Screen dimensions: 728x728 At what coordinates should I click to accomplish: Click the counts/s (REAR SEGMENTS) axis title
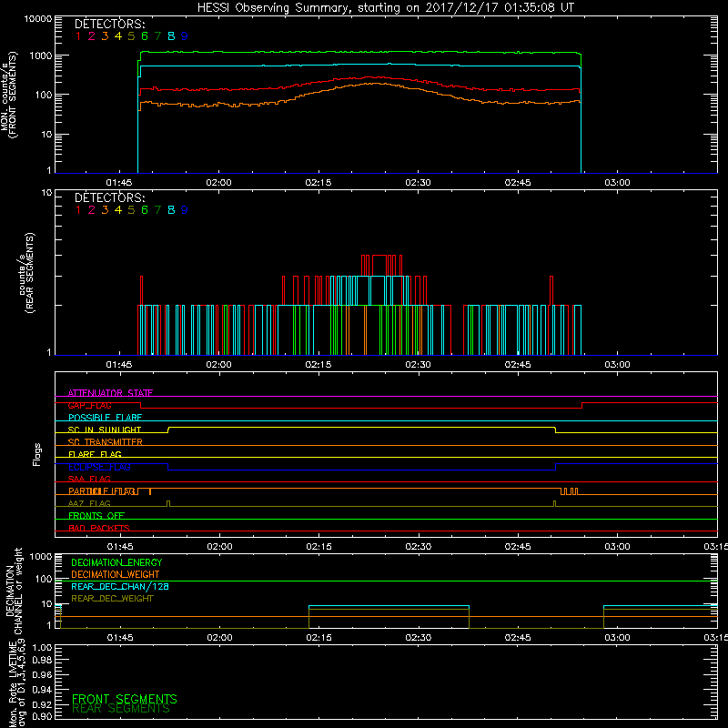tap(26, 273)
